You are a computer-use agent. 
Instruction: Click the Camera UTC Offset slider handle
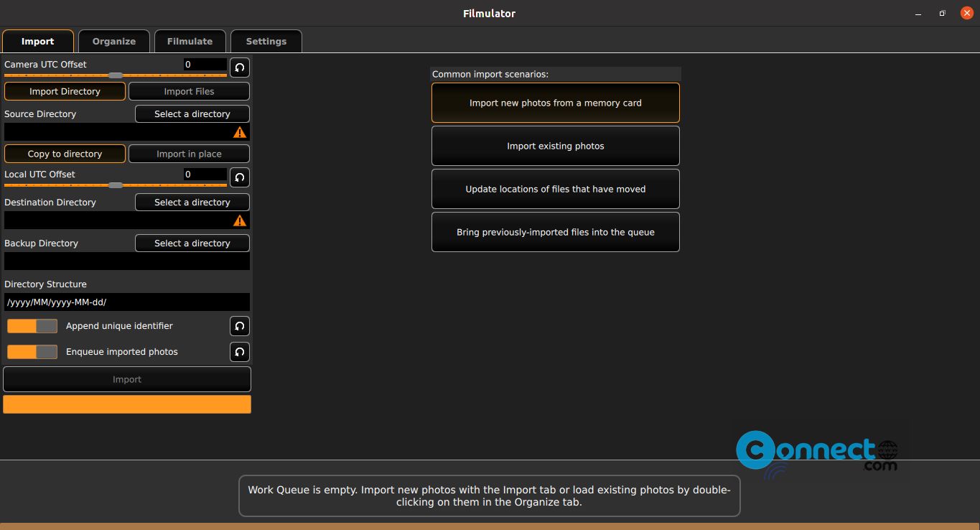(x=116, y=75)
